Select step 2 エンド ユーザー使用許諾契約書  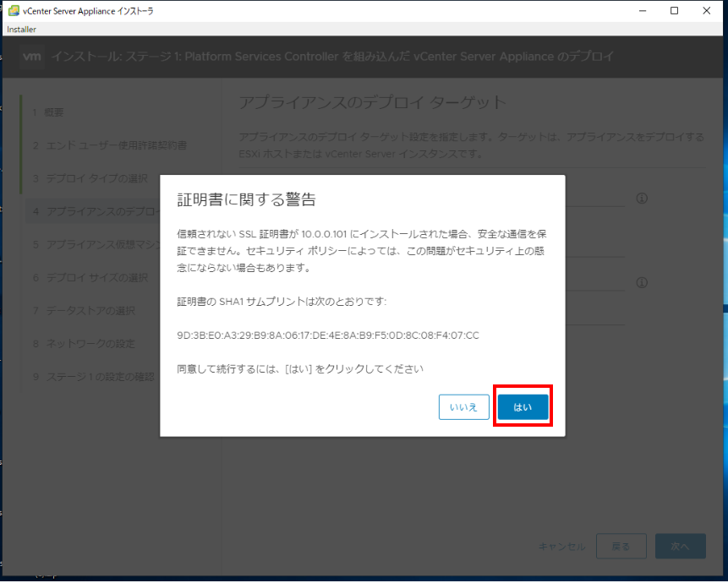(x=110, y=145)
